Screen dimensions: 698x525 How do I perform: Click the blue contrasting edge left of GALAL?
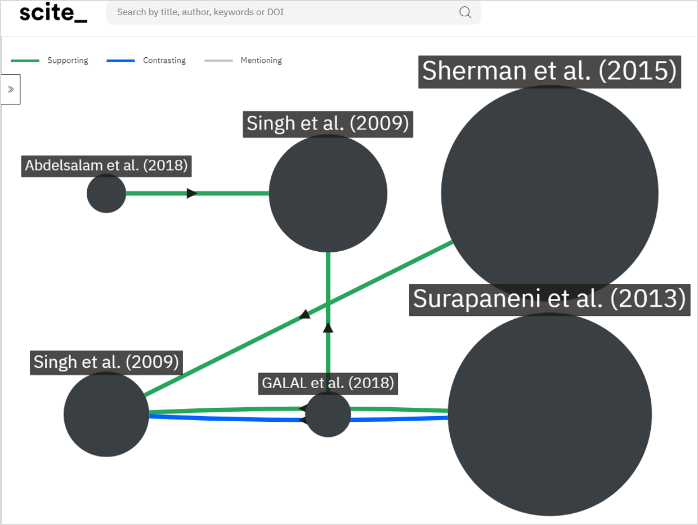tap(227, 419)
